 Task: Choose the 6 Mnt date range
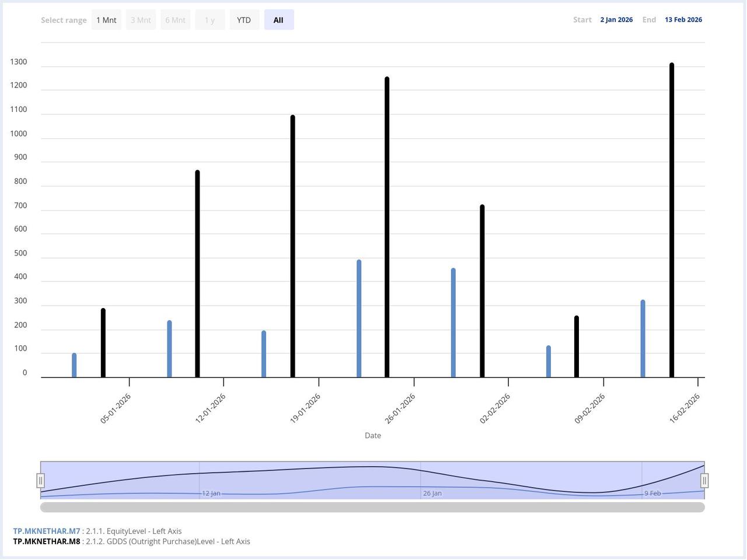click(x=175, y=19)
